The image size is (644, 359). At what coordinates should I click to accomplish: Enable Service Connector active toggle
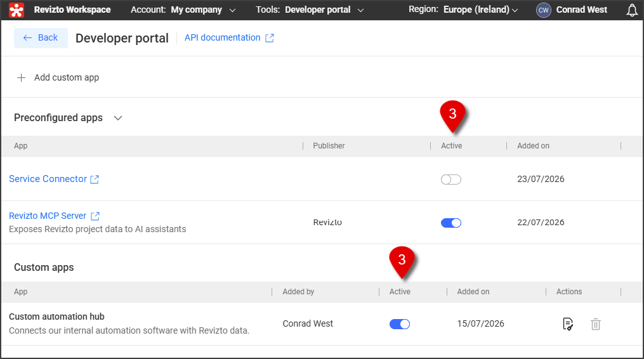click(451, 179)
